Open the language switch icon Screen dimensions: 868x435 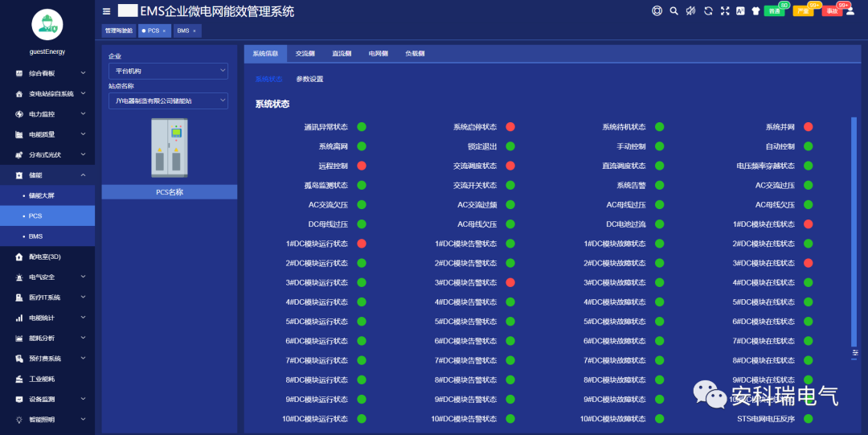(x=740, y=10)
